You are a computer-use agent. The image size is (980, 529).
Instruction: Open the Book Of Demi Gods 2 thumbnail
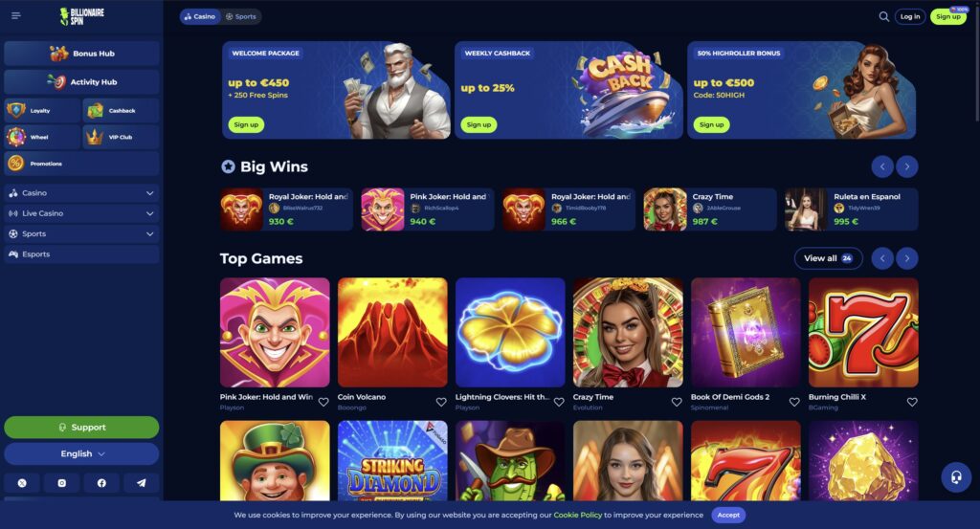pyautogui.click(x=746, y=332)
